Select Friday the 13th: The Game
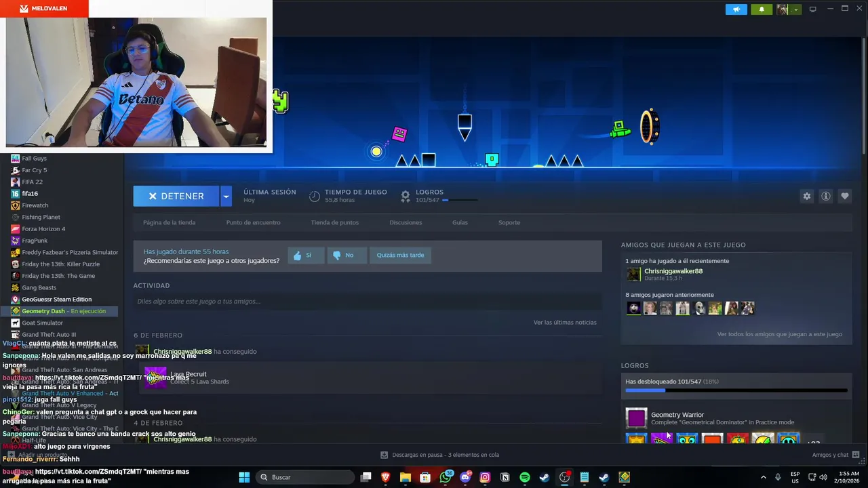868x488 pixels. [x=58, y=276]
